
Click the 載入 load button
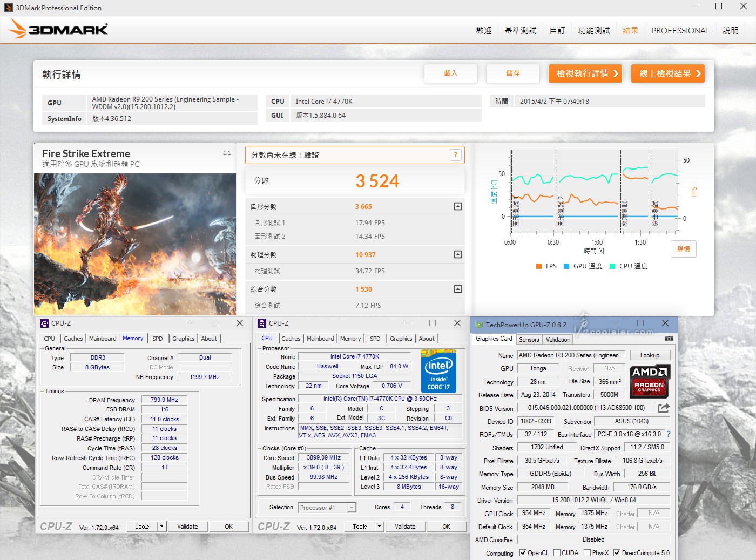click(451, 73)
